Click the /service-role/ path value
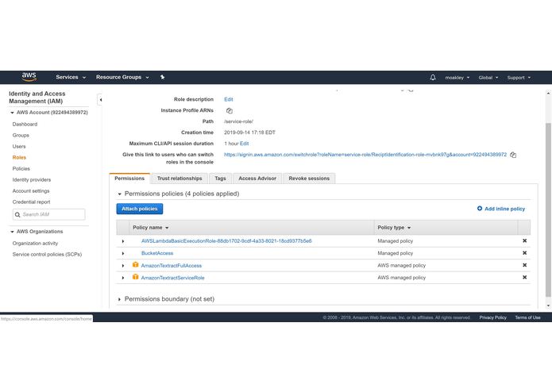552x392 pixels. click(x=239, y=121)
